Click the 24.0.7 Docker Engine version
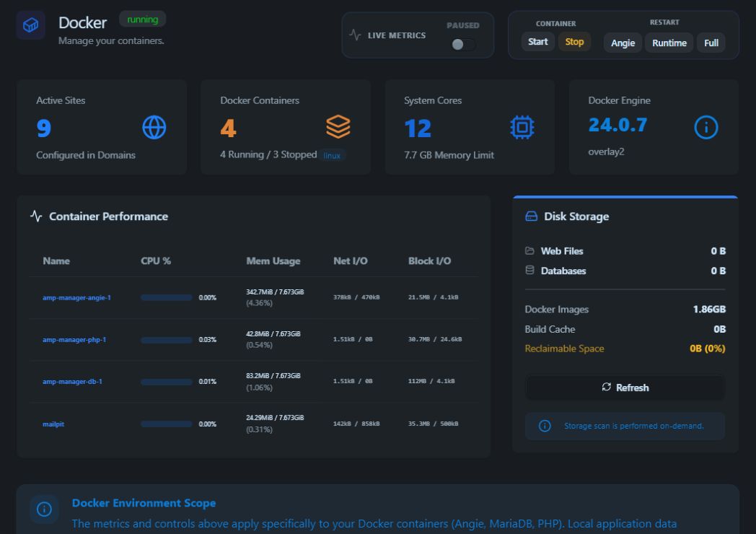The height and width of the screenshot is (534, 756). tap(617, 125)
